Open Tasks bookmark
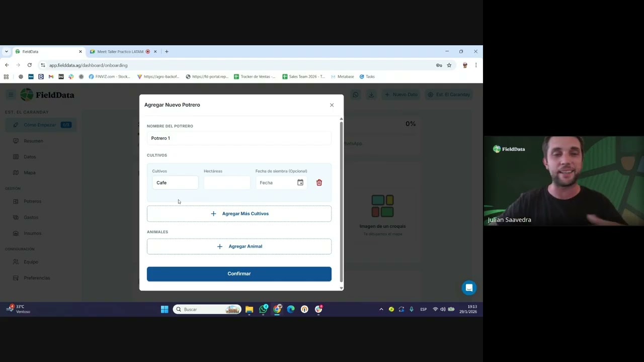 (x=367, y=76)
